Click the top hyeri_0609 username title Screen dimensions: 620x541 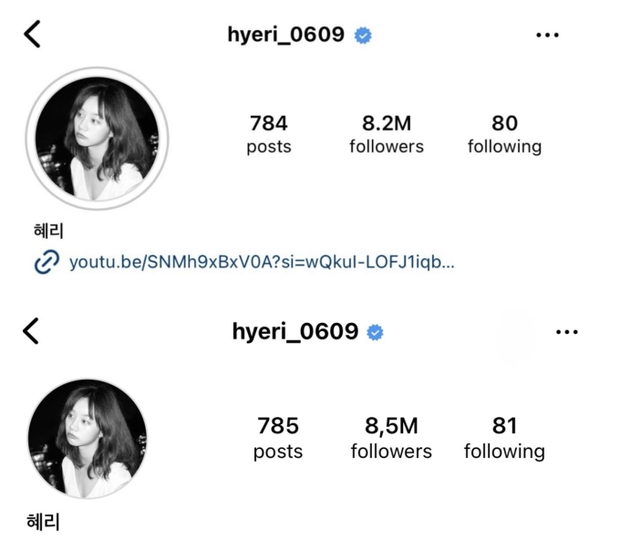pos(286,34)
